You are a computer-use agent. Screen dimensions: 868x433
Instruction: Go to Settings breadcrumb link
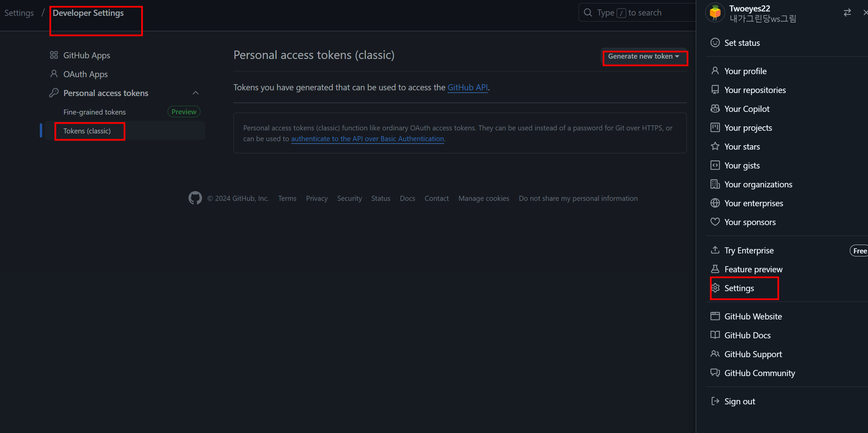[x=19, y=13]
